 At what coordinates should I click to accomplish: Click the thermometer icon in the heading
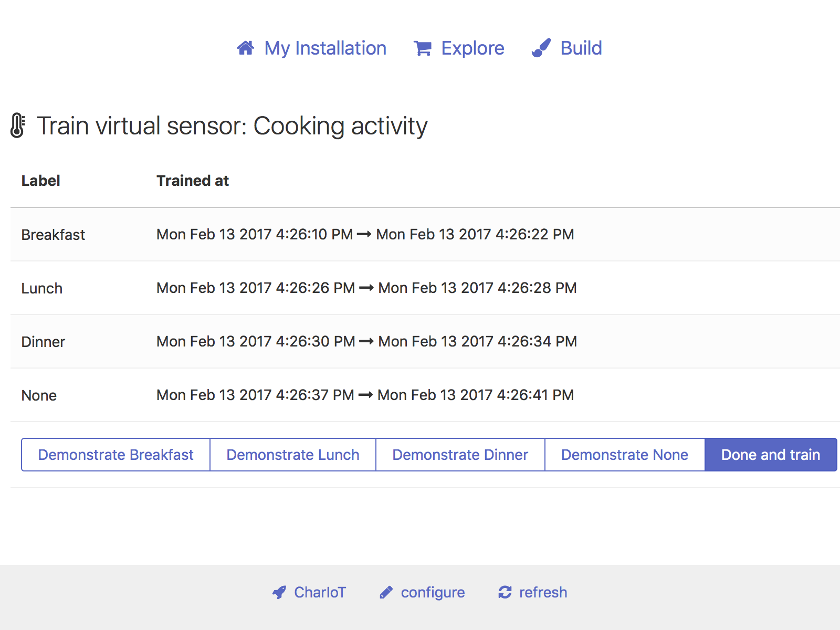coord(17,126)
